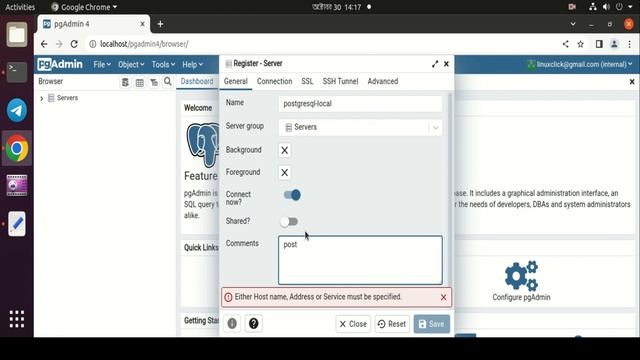Click the Filtered Rows icon in the Browser toolbar

click(154, 82)
